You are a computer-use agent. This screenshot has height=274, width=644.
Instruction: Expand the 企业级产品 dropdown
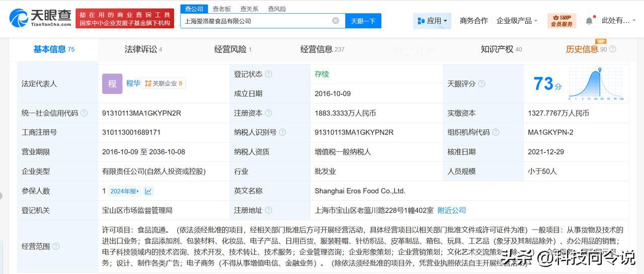click(x=517, y=21)
